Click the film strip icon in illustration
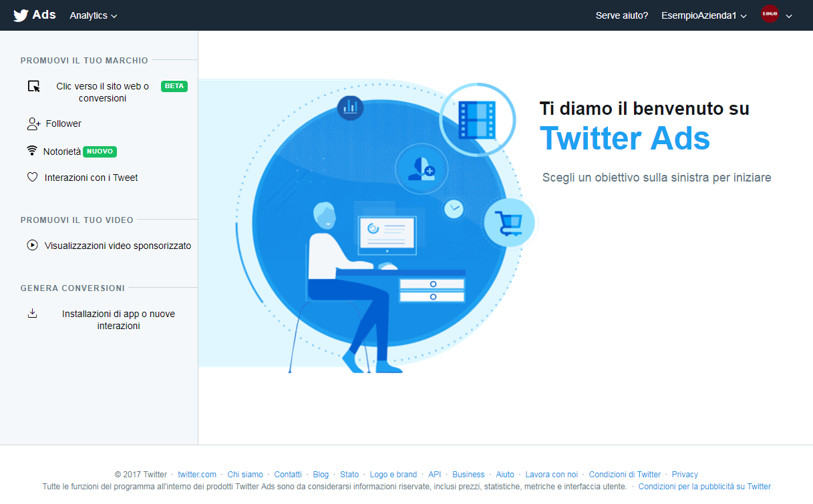 point(477,120)
